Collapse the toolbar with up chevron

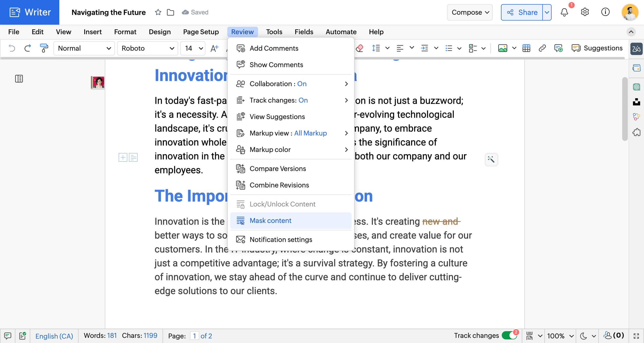point(631,32)
